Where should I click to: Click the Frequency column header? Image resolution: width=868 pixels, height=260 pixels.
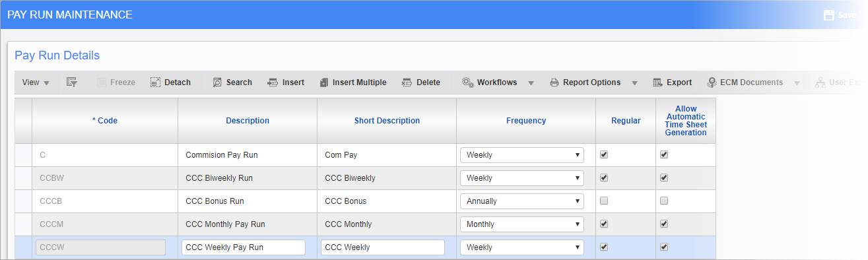coord(526,121)
